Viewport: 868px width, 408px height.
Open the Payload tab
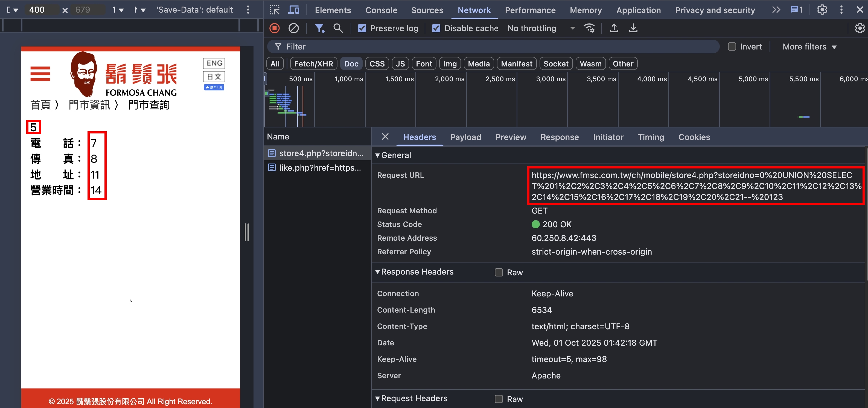pyautogui.click(x=465, y=137)
